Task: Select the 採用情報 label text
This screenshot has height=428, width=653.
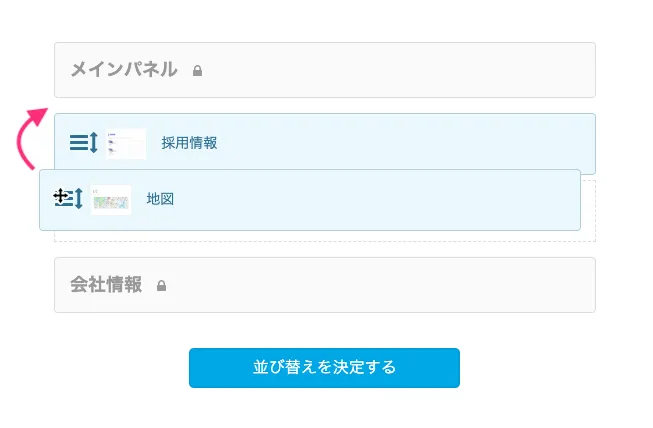Action: point(189,143)
